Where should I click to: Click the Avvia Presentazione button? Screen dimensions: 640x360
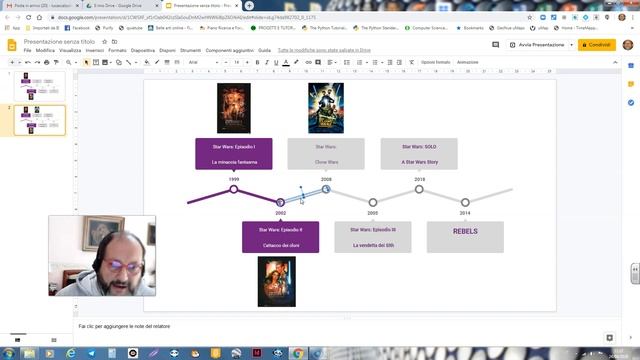point(537,45)
